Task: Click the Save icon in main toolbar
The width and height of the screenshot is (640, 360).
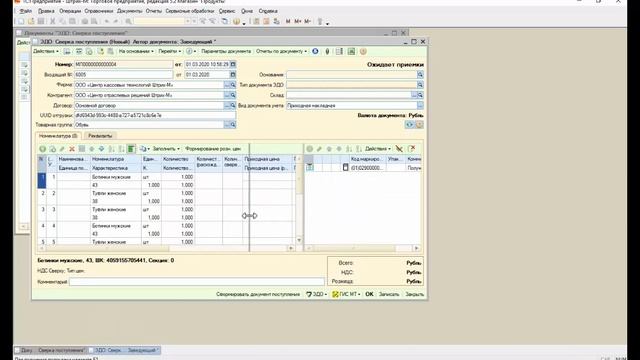Action: click(x=41, y=21)
